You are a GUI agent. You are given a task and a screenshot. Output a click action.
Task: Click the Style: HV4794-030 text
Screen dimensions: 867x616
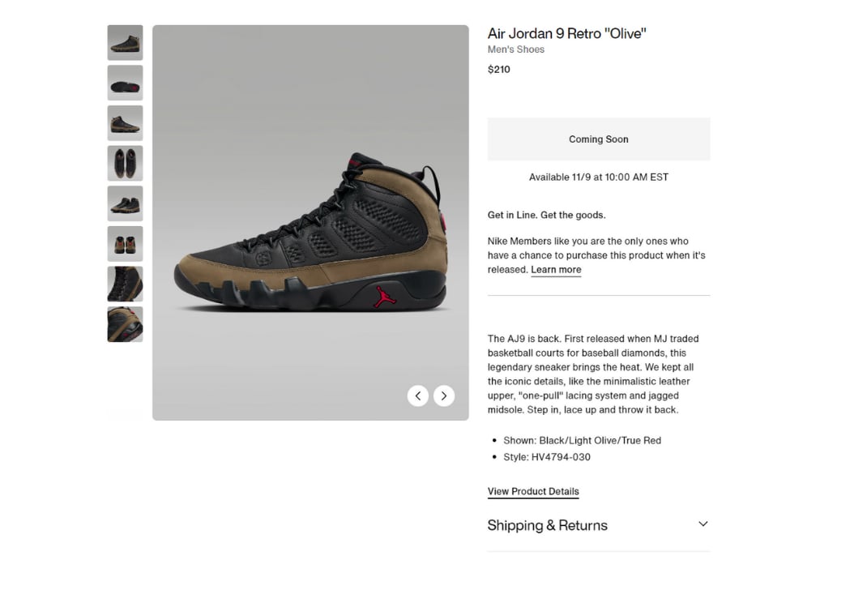click(546, 457)
